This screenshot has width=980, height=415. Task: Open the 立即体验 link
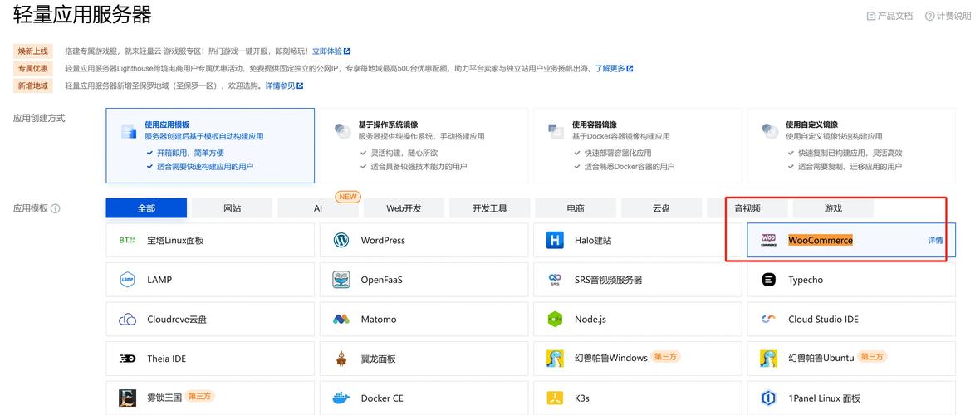331,51
